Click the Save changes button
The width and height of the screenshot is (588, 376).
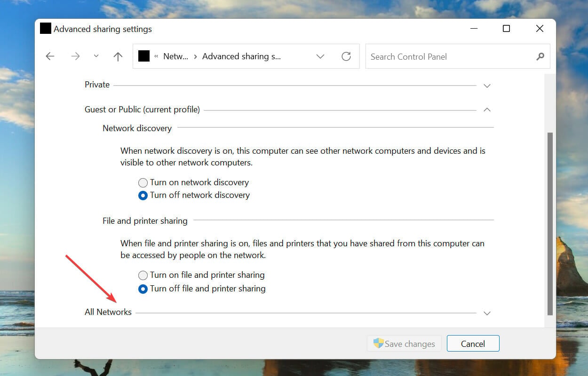point(404,344)
